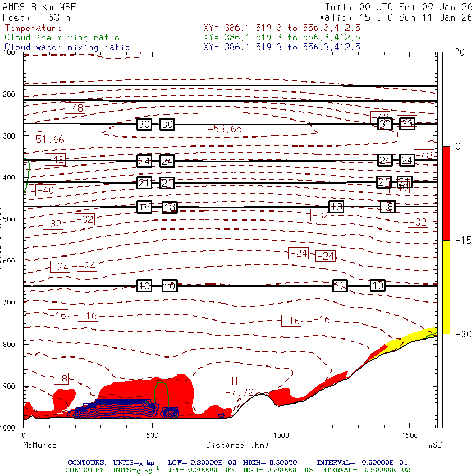Click the 'Fcst: 63 h' forecast hour text
The width and height of the screenshot is (476, 476).
pyautogui.click(x=36, y=17)
